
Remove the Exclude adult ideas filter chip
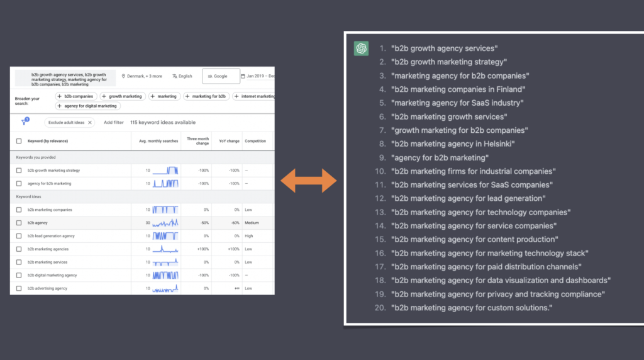90,123
